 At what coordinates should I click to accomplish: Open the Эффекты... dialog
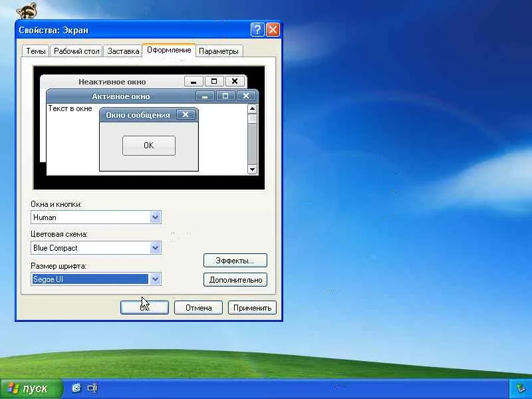click(x=235, y=261)
